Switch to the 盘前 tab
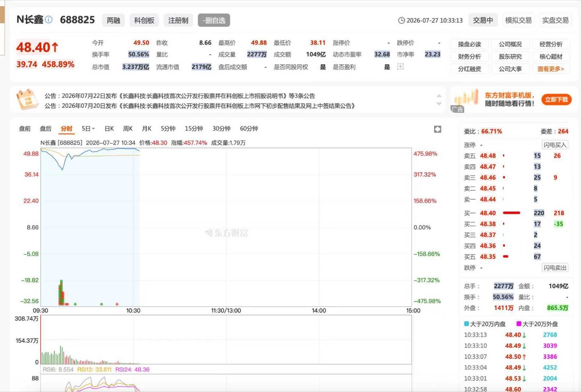Screen dimensions: 581x392 25,128
